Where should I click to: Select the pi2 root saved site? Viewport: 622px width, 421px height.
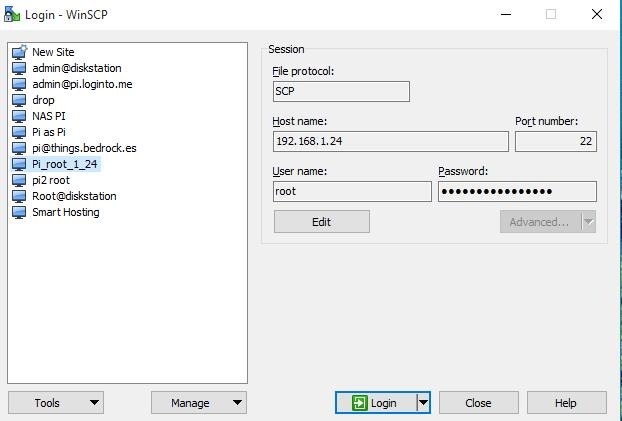(50, 180)
